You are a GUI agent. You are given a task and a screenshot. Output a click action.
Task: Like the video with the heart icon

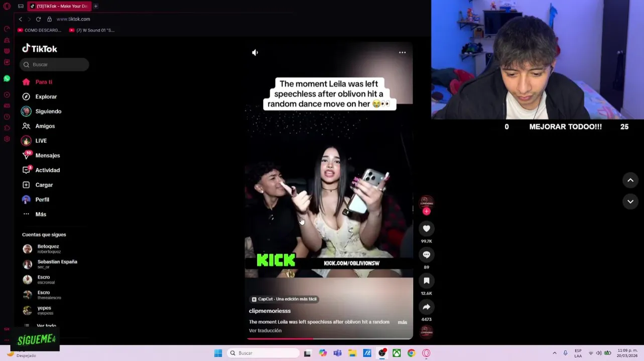426,229
